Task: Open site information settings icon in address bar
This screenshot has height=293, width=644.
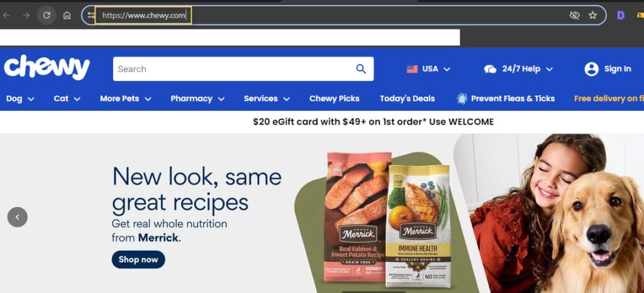Action: point(91,16)
